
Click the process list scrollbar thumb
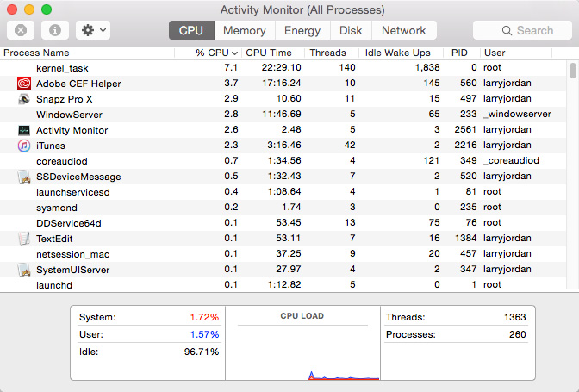click(x=573, y=71)
